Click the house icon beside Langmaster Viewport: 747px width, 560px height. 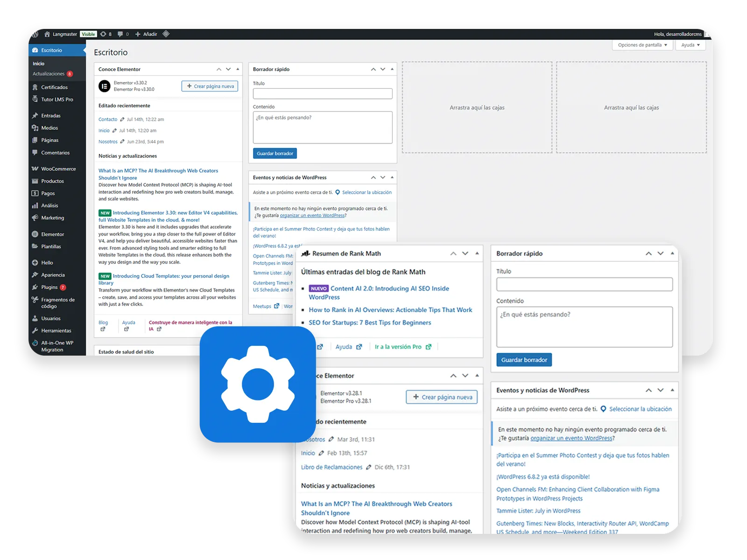coord(47,34)
